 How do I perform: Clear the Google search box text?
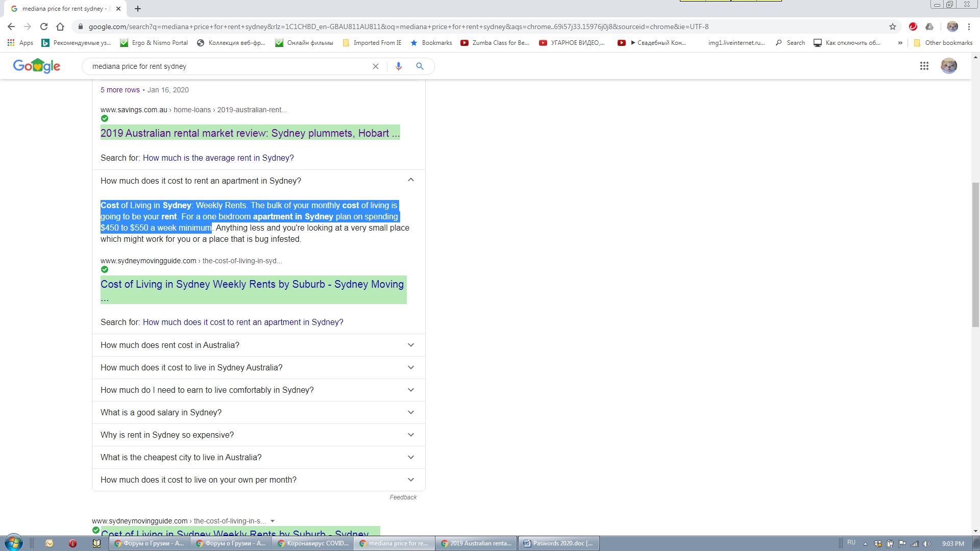point(376,66)
